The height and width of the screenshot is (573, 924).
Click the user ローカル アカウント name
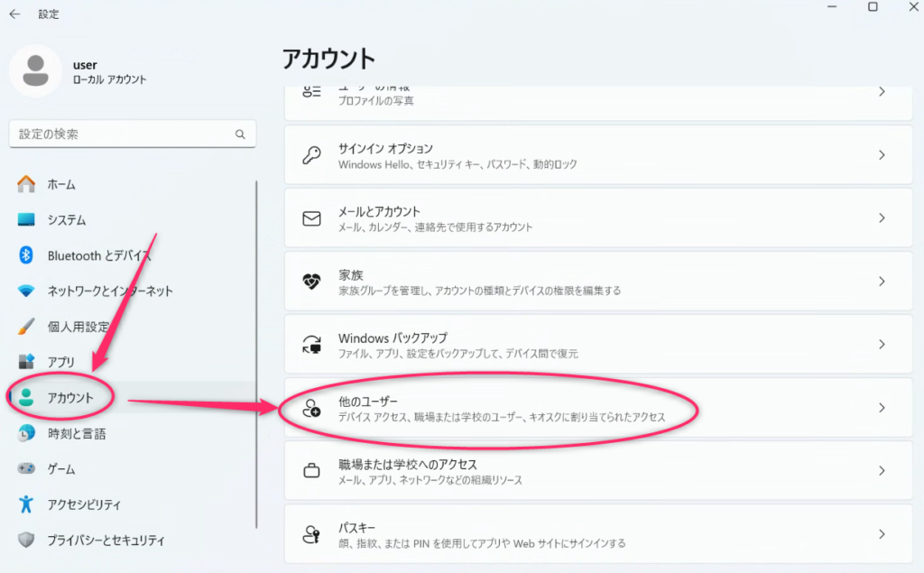[109, 72]
